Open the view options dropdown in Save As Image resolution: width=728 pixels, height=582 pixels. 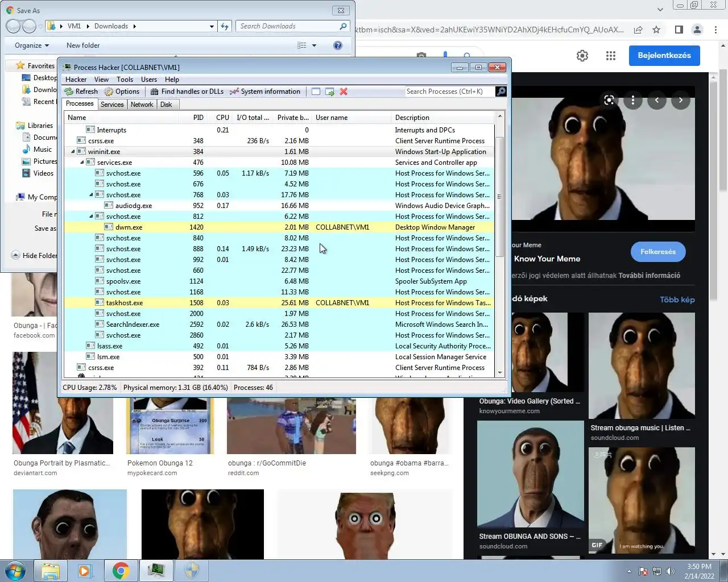pos(314,45)
